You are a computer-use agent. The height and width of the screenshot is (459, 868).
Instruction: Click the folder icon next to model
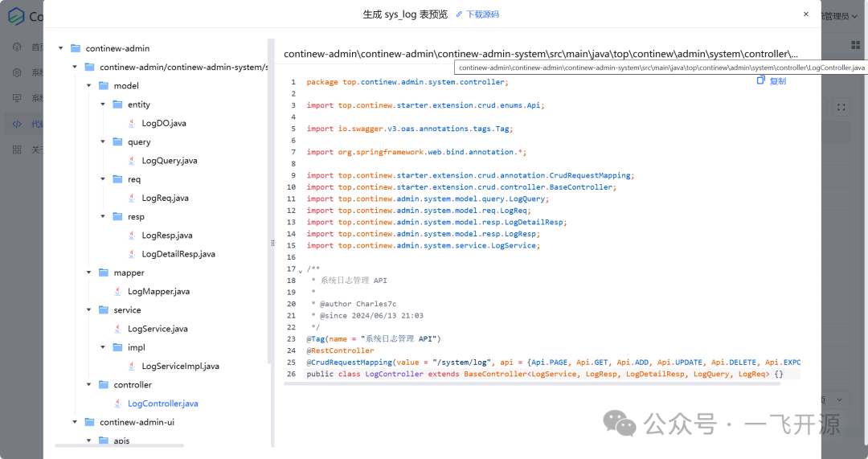104,85
